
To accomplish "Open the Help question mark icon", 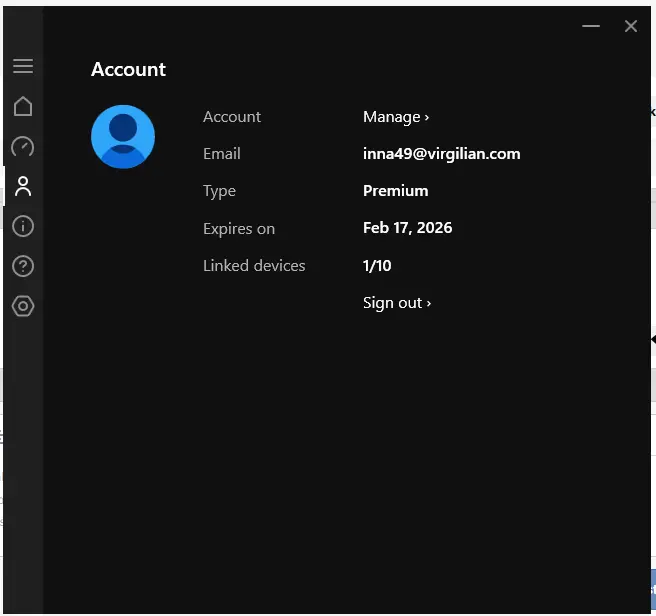I will point(23,266).
